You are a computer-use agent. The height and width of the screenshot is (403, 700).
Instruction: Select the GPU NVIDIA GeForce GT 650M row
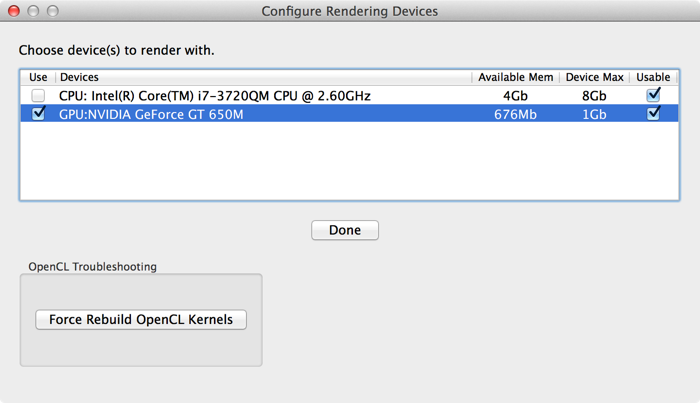pyautogui.click(x=349, y=114)
